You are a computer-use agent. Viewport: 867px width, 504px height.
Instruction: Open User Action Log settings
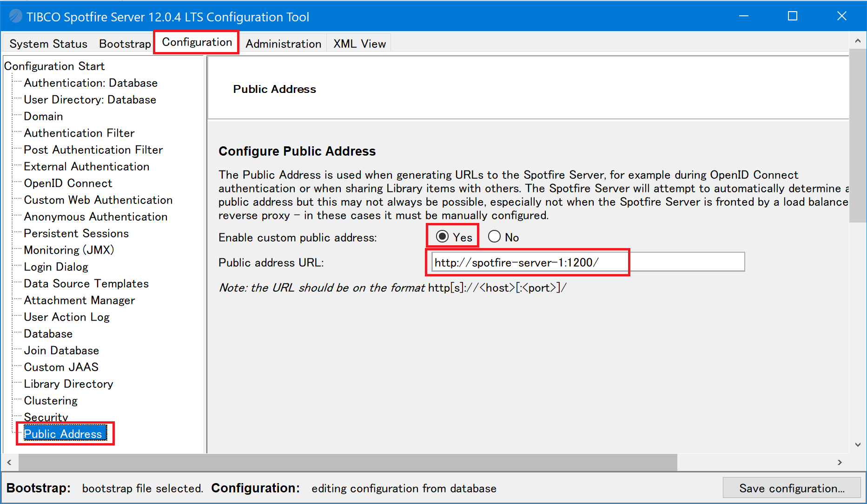click(x=66, y=317)
